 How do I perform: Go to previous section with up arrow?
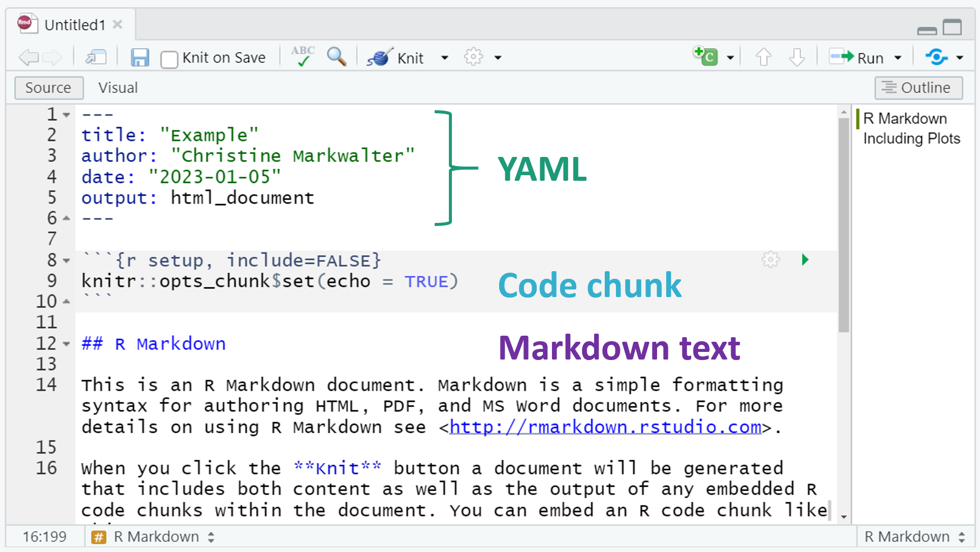pyautogui.click(x=763, y=57)
